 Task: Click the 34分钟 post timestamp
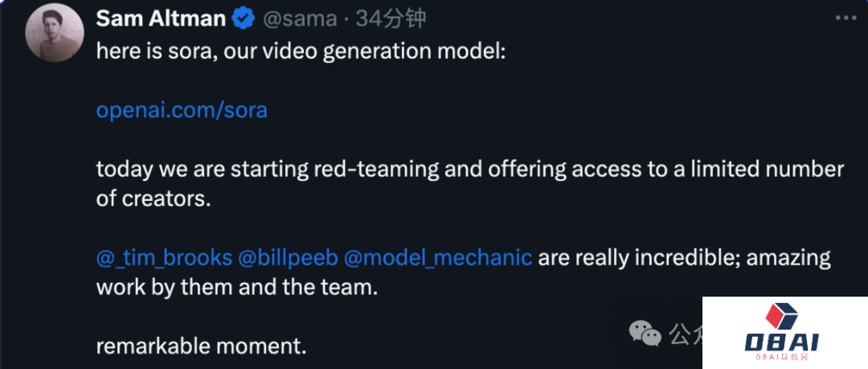pyautogui.click(x=391, y=18)
